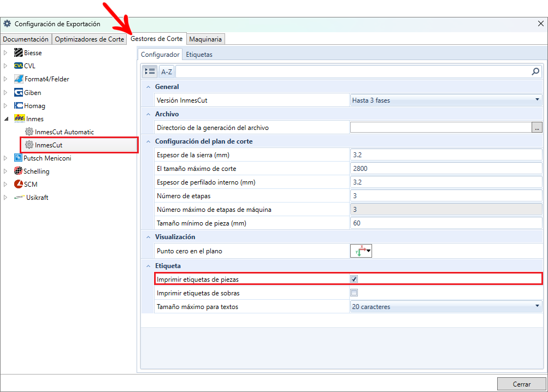Click the Usikraft logo icon

click(19, 198)
